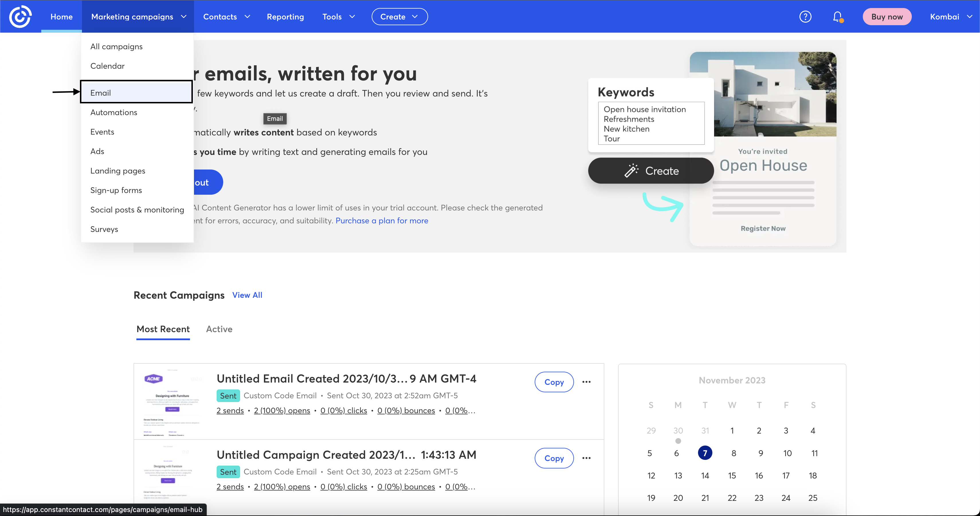
Task: Switch to the Most Recent tab
Action: pyautogui.click(x=163, y=329)
